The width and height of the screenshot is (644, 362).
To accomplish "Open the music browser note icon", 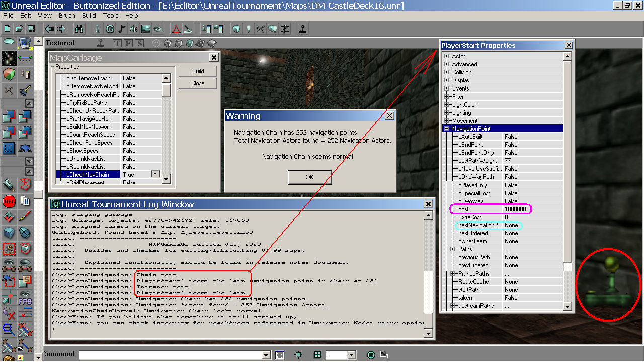I will [x=122, y=29].
